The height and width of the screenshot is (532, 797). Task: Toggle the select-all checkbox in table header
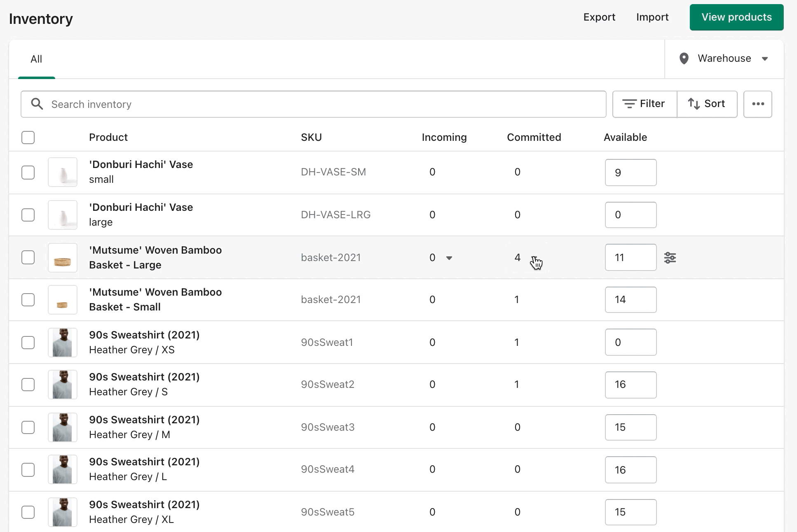[x=28, y=137]
